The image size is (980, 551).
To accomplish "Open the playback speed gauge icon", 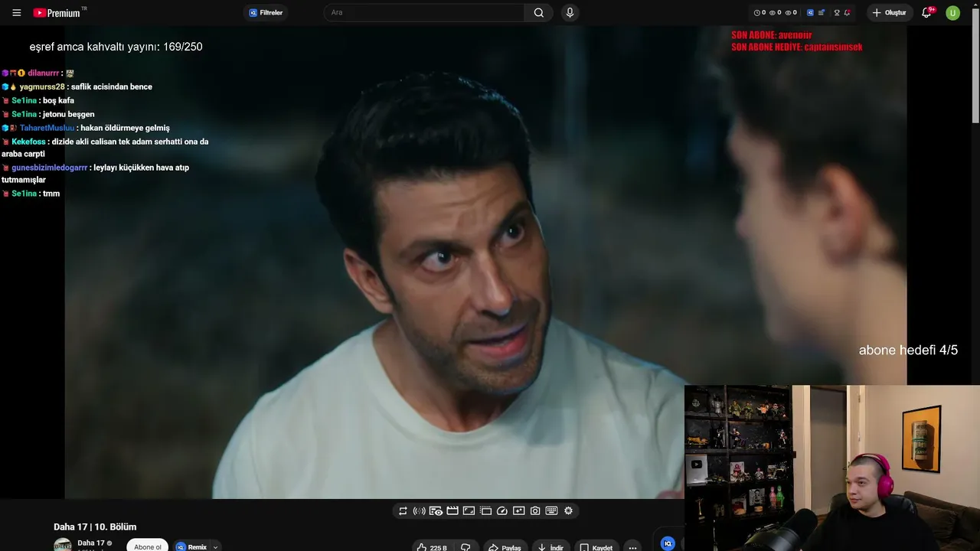I will pos(502,510).
